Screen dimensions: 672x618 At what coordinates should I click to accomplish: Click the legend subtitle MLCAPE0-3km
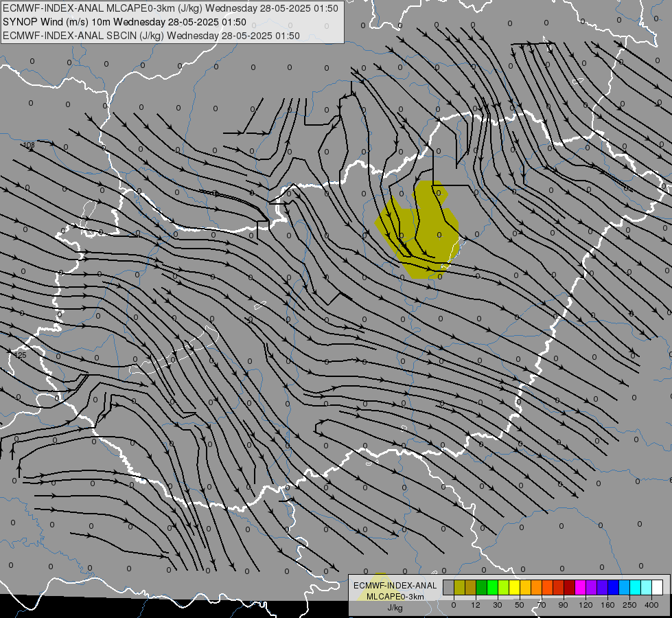point(395,597)
